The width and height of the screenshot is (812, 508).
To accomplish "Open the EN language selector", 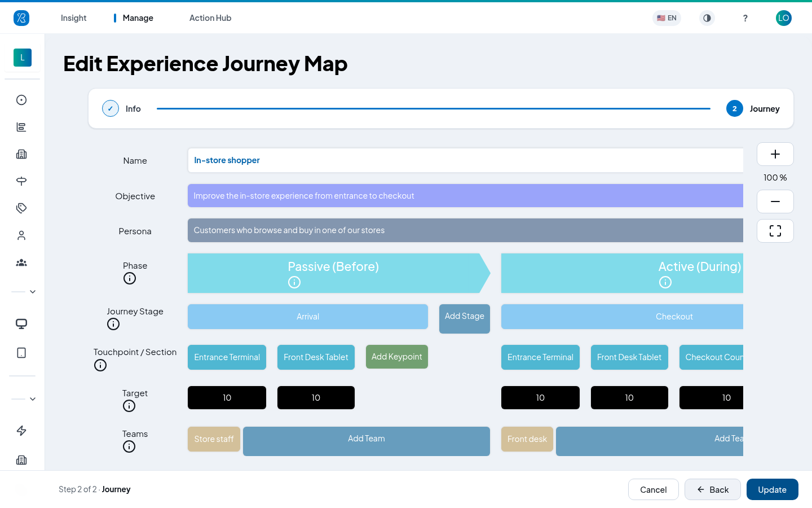I will [667, 18].
